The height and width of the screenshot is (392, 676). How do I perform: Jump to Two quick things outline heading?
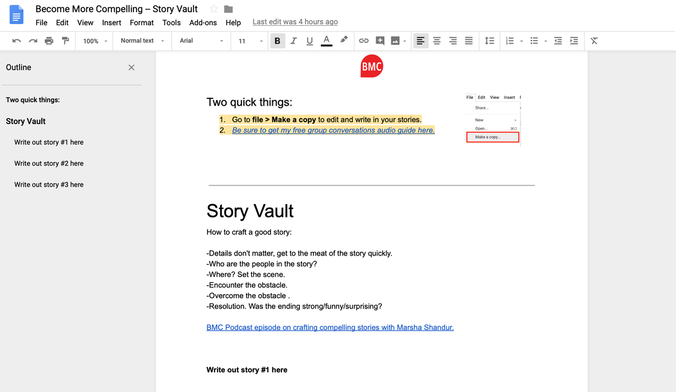33,100
